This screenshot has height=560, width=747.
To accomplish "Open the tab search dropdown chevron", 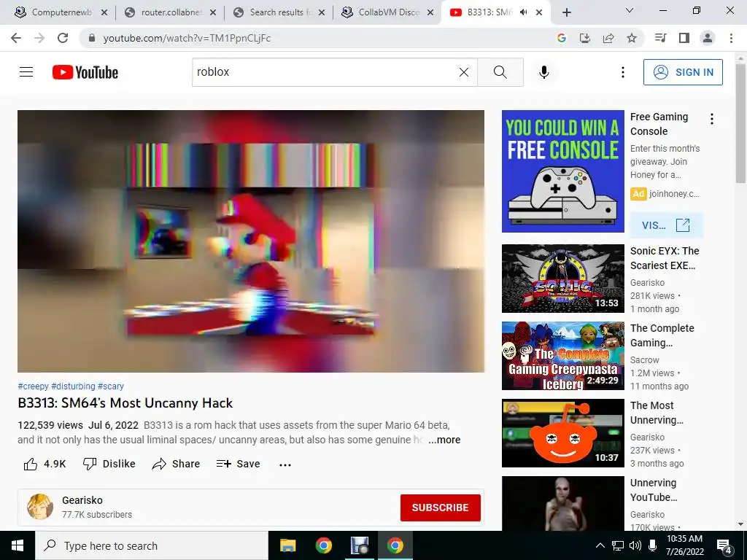I will click(x=630, y=10).
